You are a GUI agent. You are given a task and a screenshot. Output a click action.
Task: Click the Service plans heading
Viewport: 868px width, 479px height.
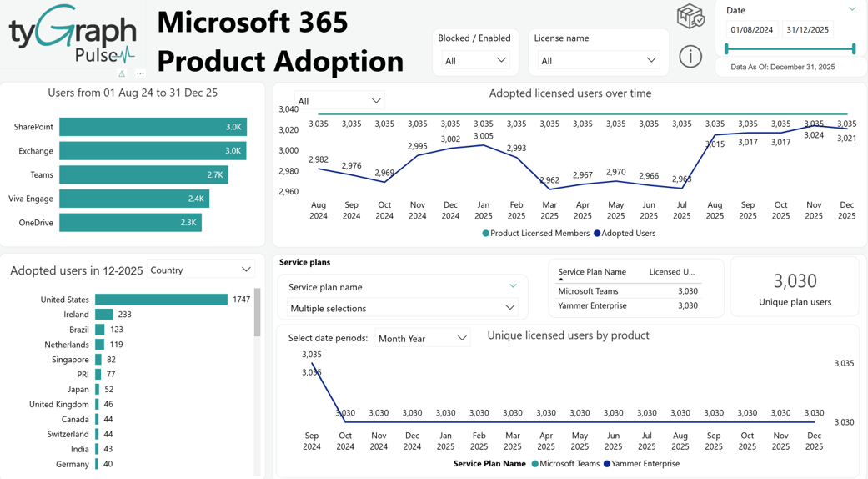coord(304,262)
